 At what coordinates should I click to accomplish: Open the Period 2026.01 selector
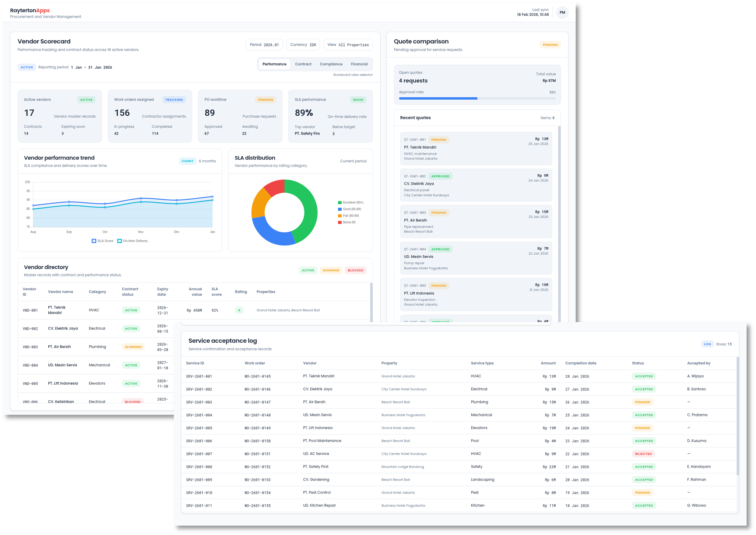[264, 44]
